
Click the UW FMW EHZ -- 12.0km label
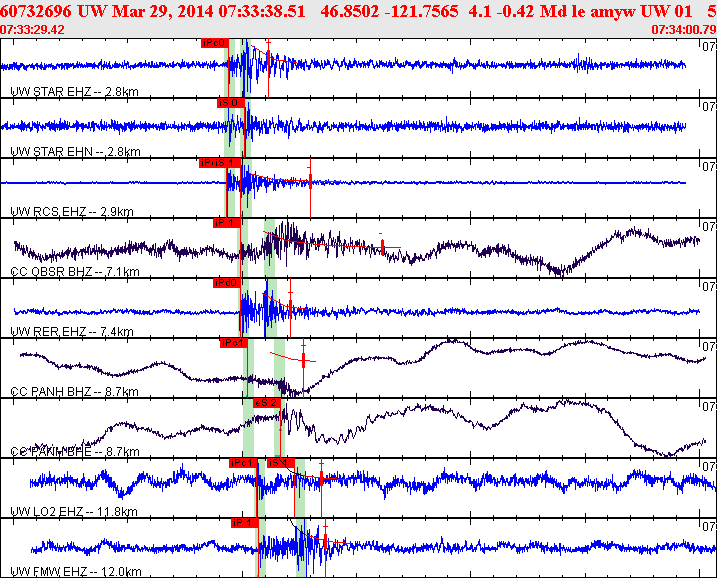[x=75, y=572]
